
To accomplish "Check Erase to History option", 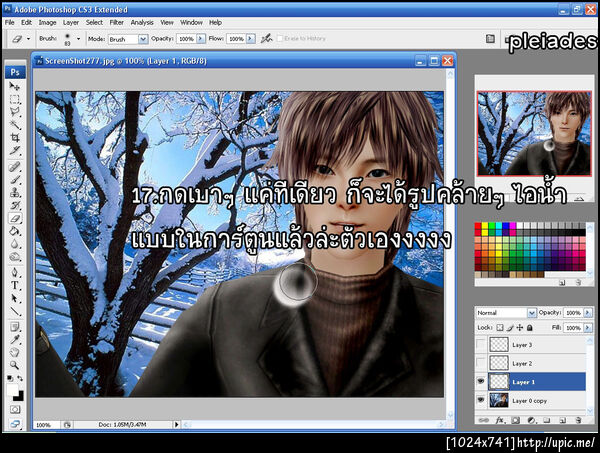I will point(280,38).
